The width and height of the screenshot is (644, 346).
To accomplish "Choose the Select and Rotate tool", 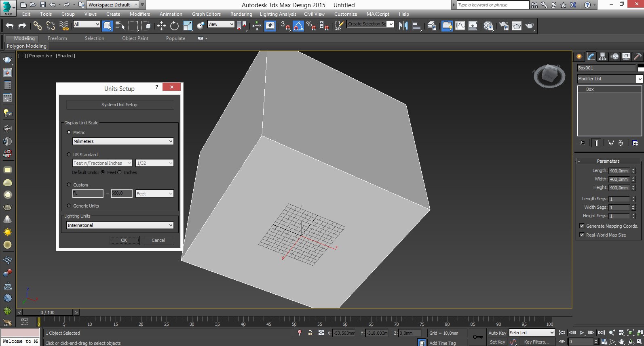I will click(x=174, y=26).
